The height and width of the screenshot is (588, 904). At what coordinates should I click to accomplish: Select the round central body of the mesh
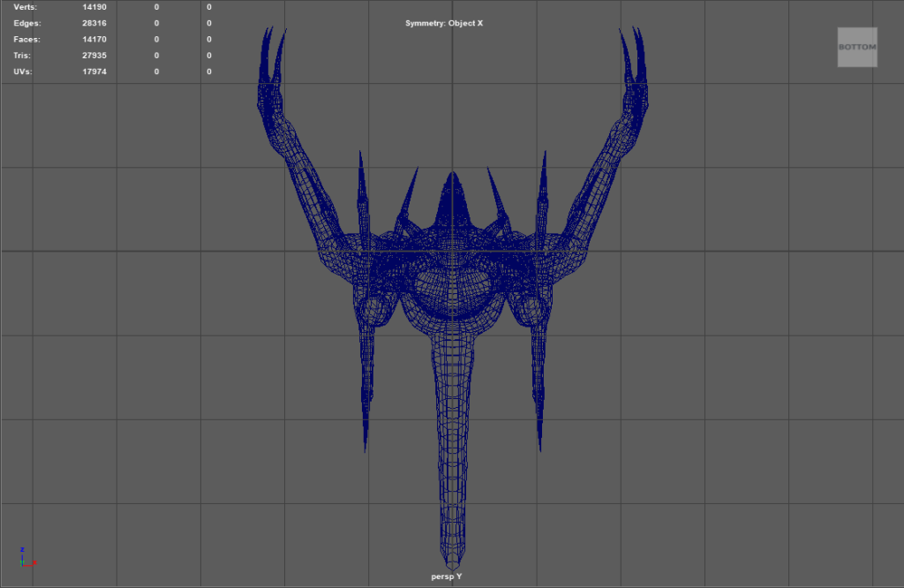click(451, 290)
